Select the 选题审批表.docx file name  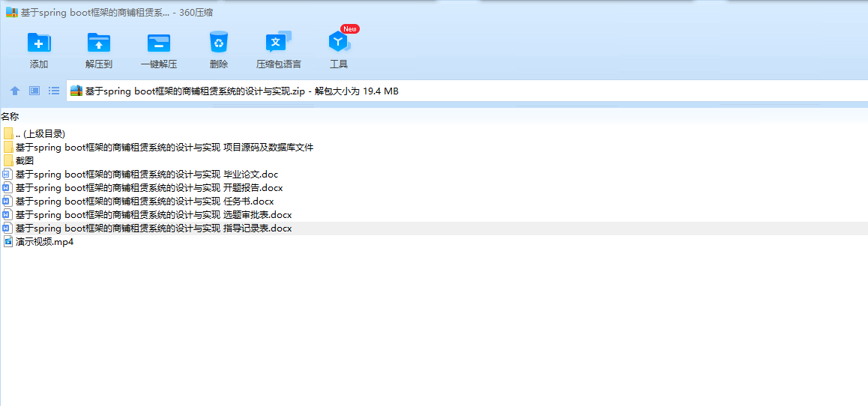(154, 215)
